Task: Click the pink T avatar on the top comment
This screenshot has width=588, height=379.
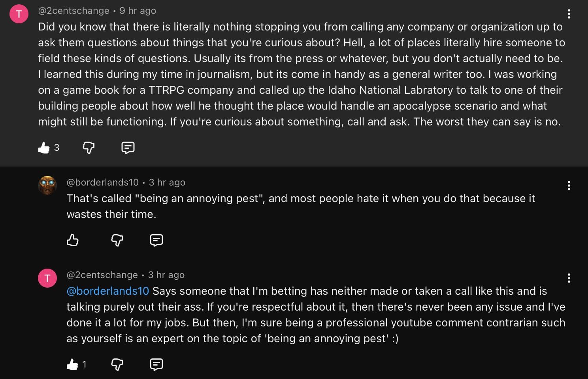Action: pyautogui.click(x=19, y=14)
